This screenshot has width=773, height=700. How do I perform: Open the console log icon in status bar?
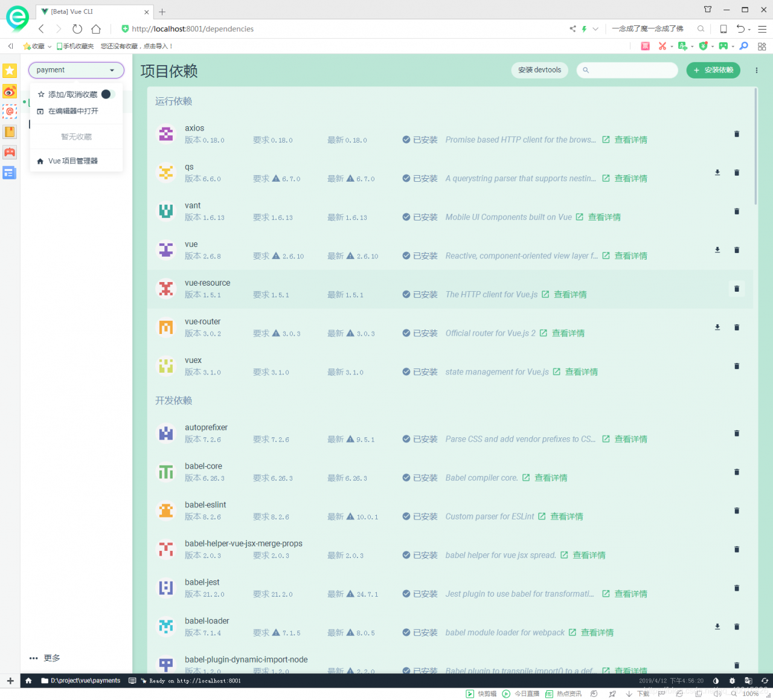pyautogui.click(x=132, y=681)
